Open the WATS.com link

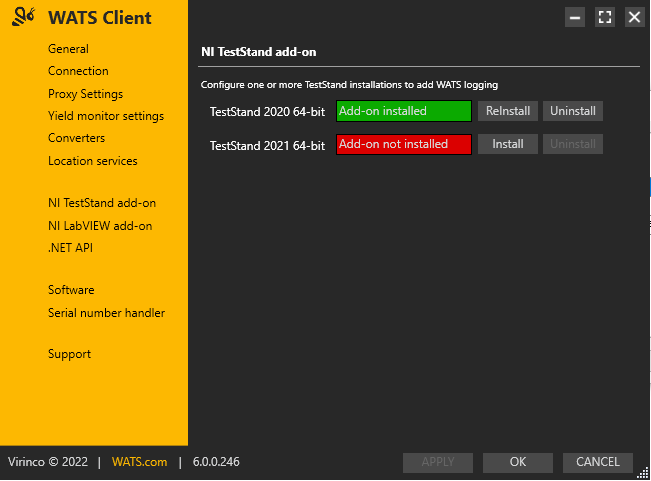[x=140, y=462]
